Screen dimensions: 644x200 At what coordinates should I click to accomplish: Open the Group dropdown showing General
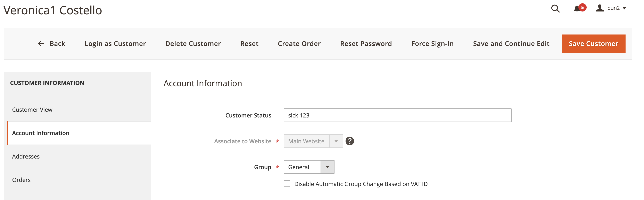tap(328, 167)
